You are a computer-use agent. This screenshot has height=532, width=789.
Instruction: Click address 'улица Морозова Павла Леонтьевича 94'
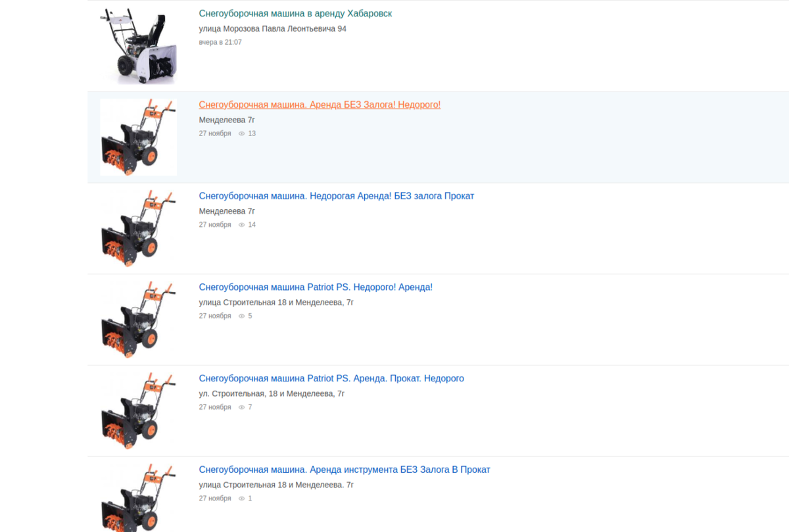click(x=272, y=29)
